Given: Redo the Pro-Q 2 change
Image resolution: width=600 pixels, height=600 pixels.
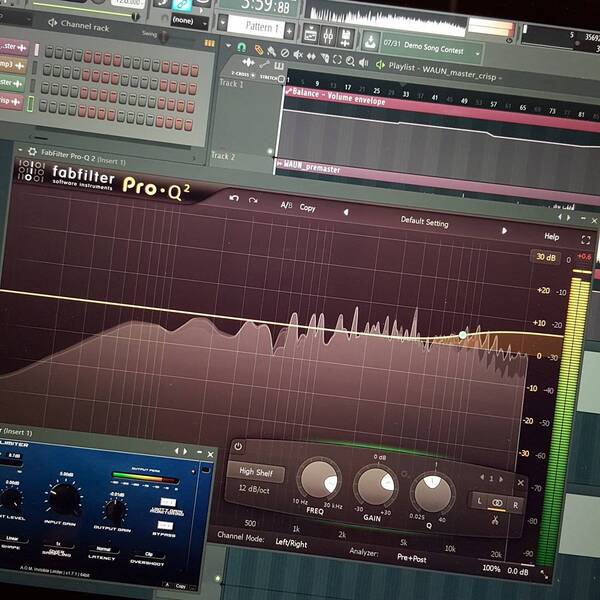Looking at the screenshot, I should pos(253,201).
